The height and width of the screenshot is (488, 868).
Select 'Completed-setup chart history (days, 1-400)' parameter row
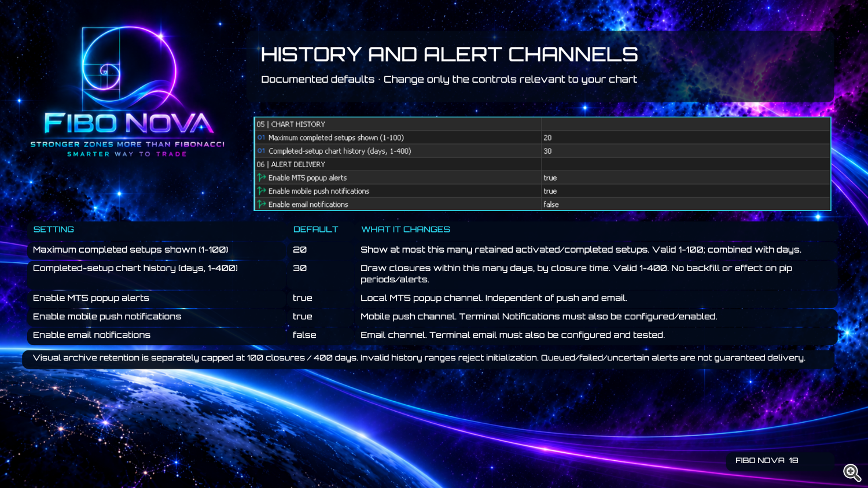coord(543,151)
